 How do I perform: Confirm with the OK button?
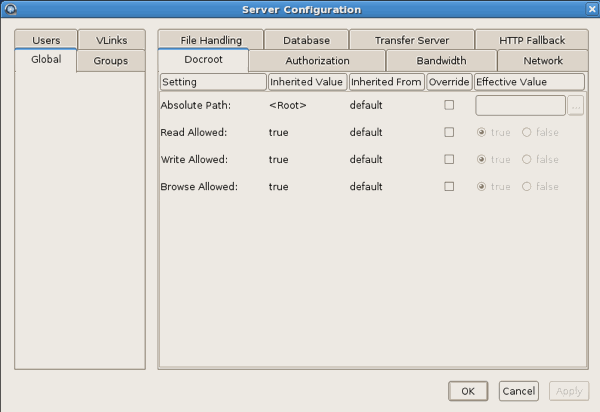[x=468, y=391]
